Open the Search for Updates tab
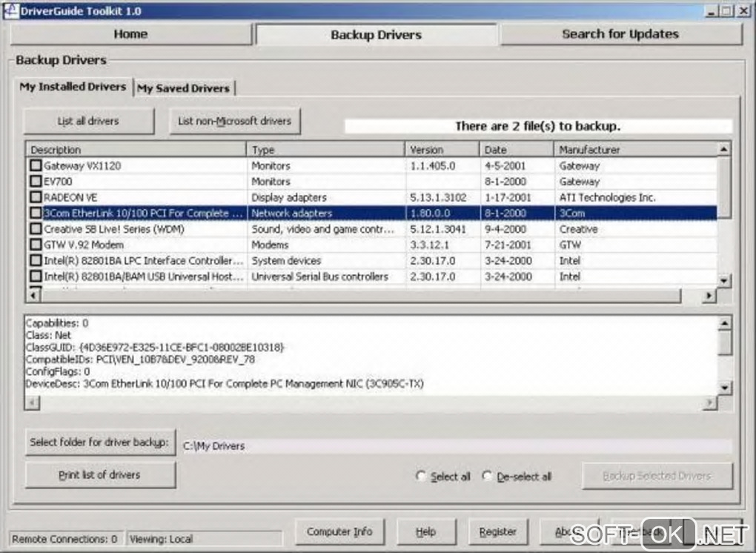The width and height of the screenshot is (756, 553). [x=620, y=34]
